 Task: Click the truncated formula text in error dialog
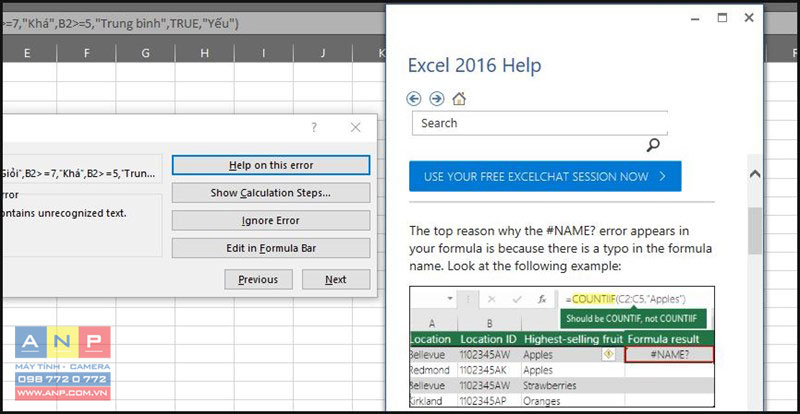[x=79, y=174]
